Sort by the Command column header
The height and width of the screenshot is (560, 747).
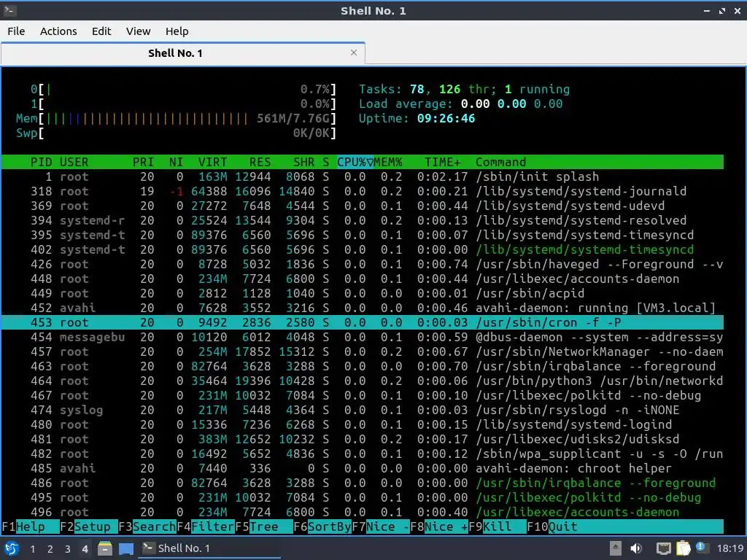(x=500, y=163)
